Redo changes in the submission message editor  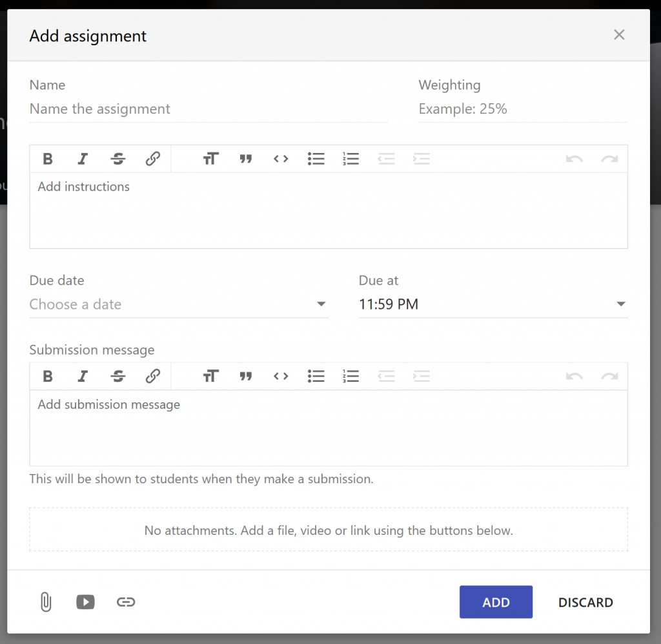pyautogui.click(x=609, y=376)
